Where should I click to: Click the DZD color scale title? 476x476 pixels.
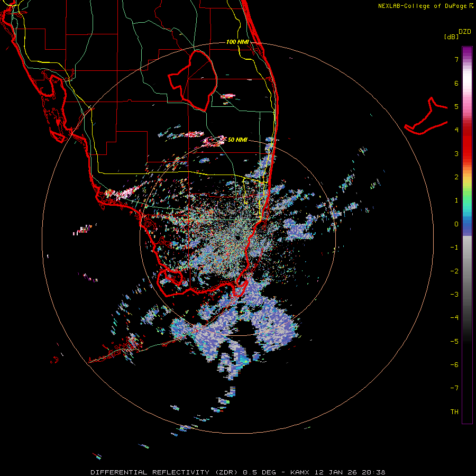click(x=465, y=32)
